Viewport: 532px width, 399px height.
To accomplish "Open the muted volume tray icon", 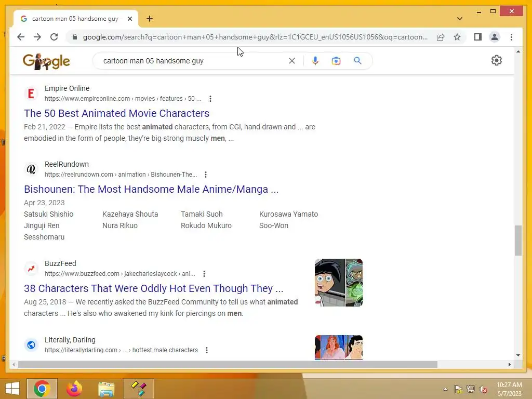I will [483, 389].
